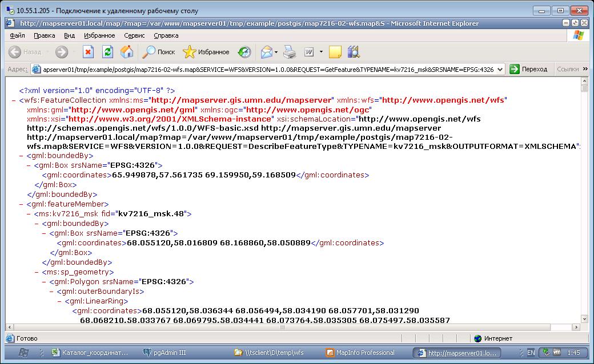Collapse the ms:kv7216_msk node
Screen dimensions: 594x364
tap(29, 214)
